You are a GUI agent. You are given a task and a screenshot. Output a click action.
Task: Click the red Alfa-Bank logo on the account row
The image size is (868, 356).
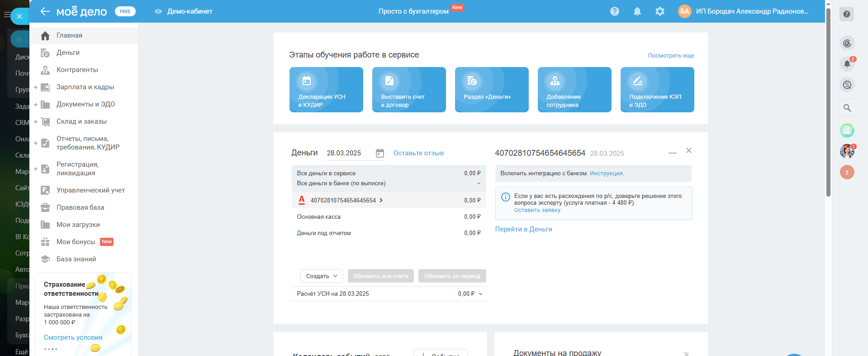(302, 200)
